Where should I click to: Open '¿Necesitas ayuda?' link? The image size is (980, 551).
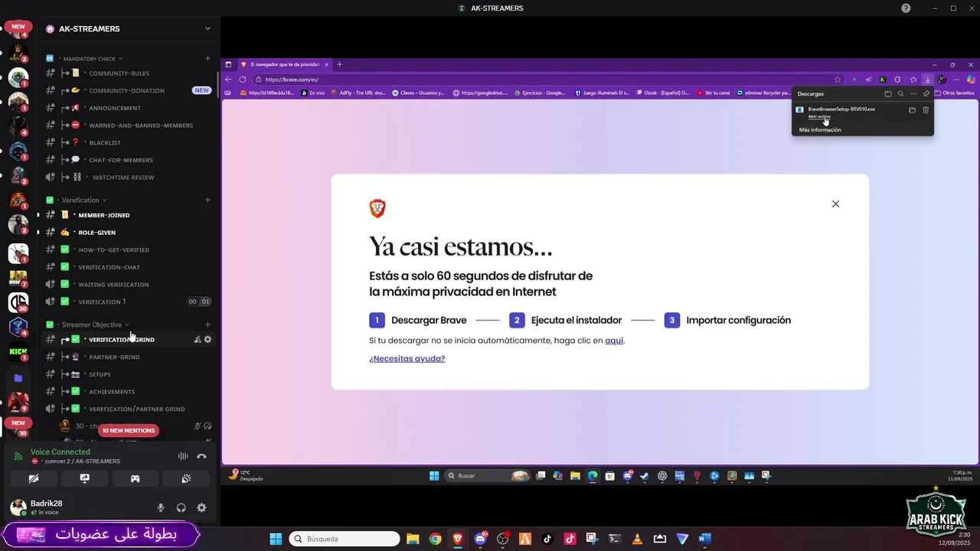[x=407, y=358]
